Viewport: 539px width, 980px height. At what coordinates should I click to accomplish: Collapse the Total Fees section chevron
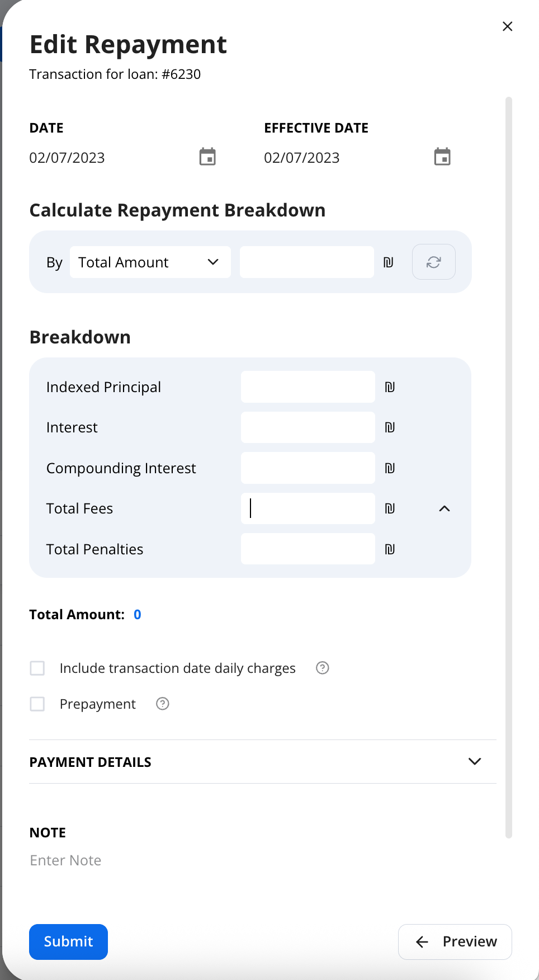pyautogui.click(x=445, y=508)
